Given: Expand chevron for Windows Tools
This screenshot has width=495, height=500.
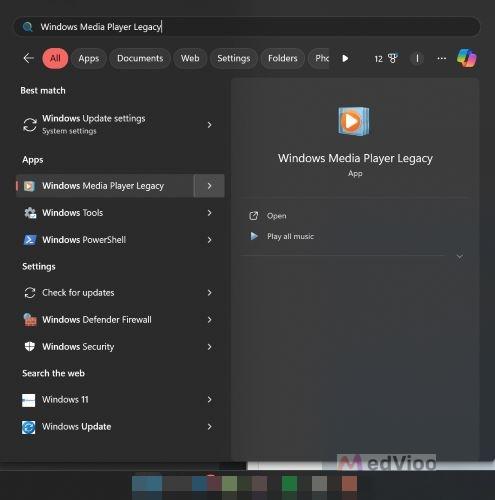Looking at the screenshot, I should point(209,213).
